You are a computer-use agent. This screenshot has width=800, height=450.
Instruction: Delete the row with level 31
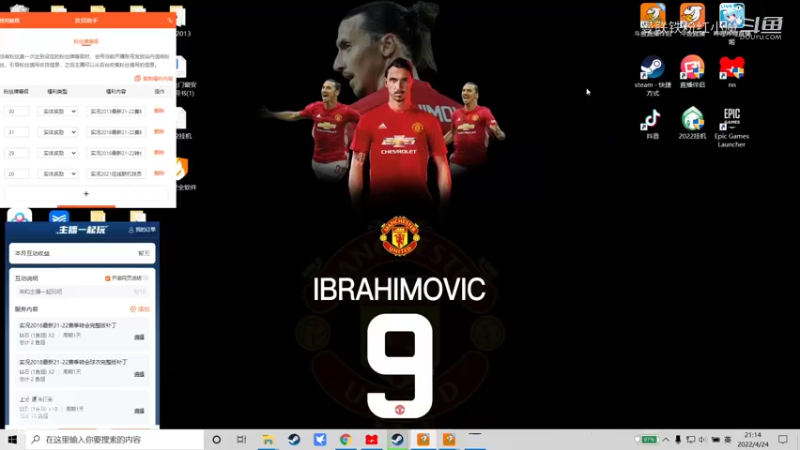(159, 132)
